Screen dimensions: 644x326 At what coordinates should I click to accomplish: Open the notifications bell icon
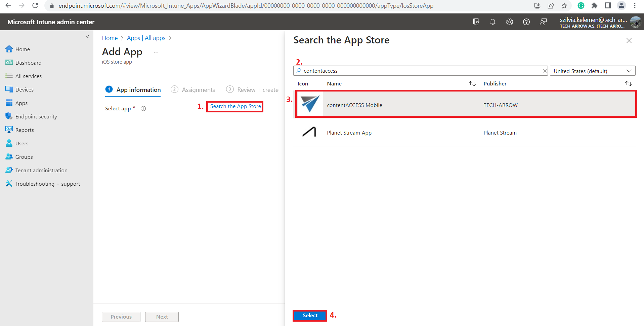coord(492,22)
